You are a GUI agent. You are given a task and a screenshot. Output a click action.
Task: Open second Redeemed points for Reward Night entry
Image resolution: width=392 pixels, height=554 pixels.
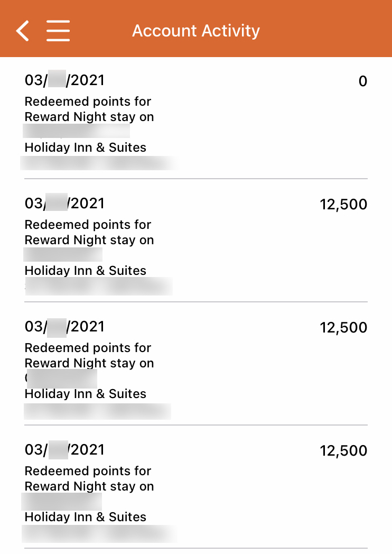89,233
